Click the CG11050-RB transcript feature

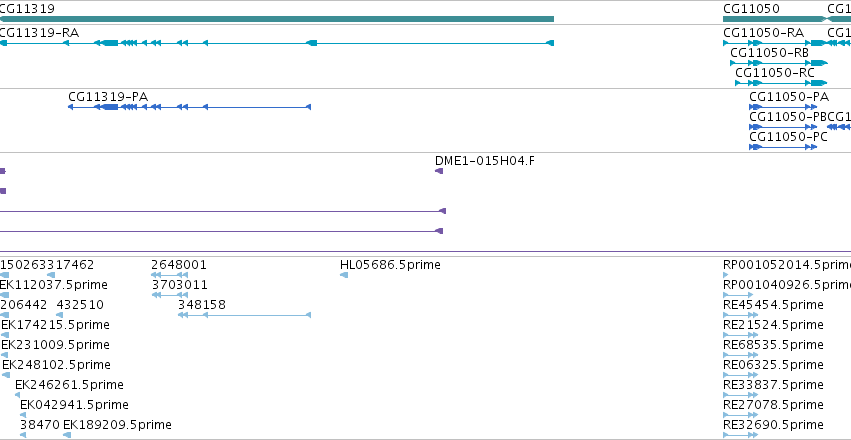coord(779,63)
